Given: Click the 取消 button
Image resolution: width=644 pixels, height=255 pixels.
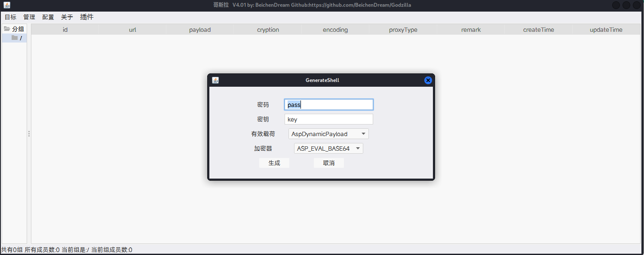Looking at the screenshot, I should pyautogui.click(x=329, y=163).
